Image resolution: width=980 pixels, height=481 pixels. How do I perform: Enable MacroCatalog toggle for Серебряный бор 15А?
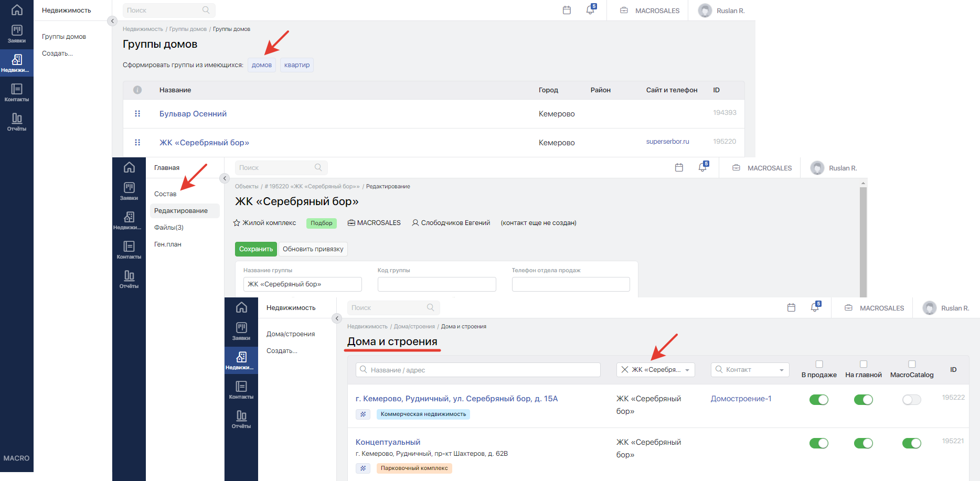[912, 400]
